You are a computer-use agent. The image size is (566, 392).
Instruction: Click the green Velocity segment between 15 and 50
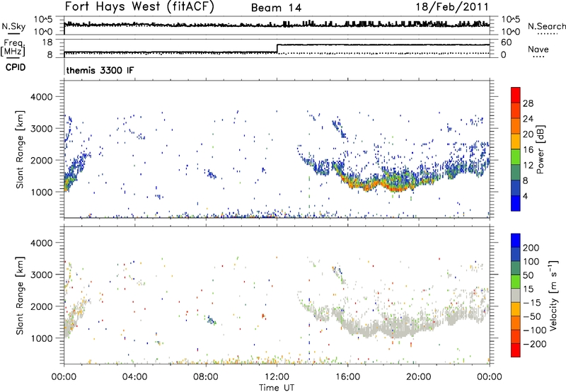[516, 282]
